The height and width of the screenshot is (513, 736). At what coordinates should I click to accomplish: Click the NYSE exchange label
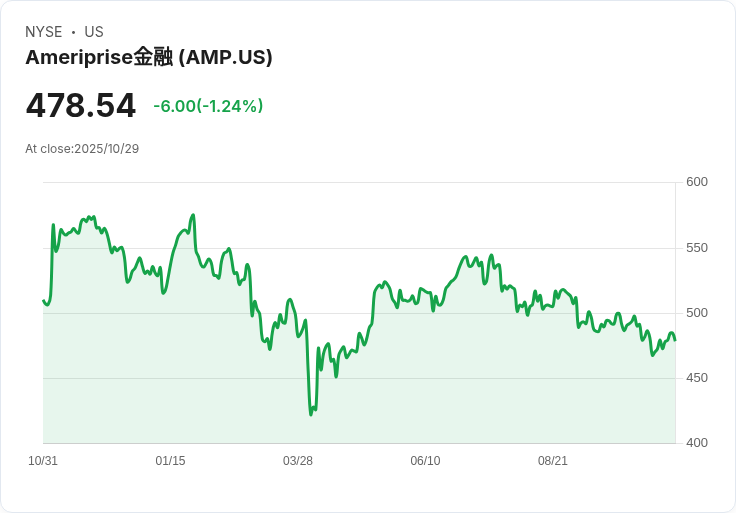(44, 32)
